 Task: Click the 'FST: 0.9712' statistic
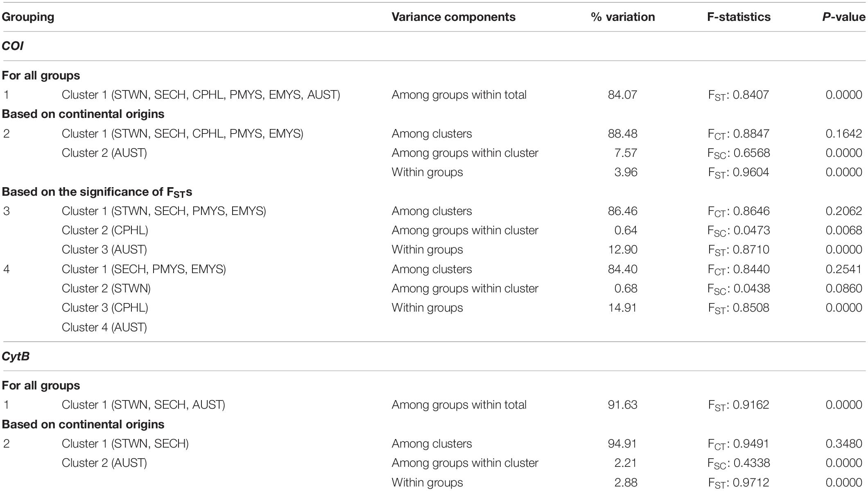click(739, 483)
